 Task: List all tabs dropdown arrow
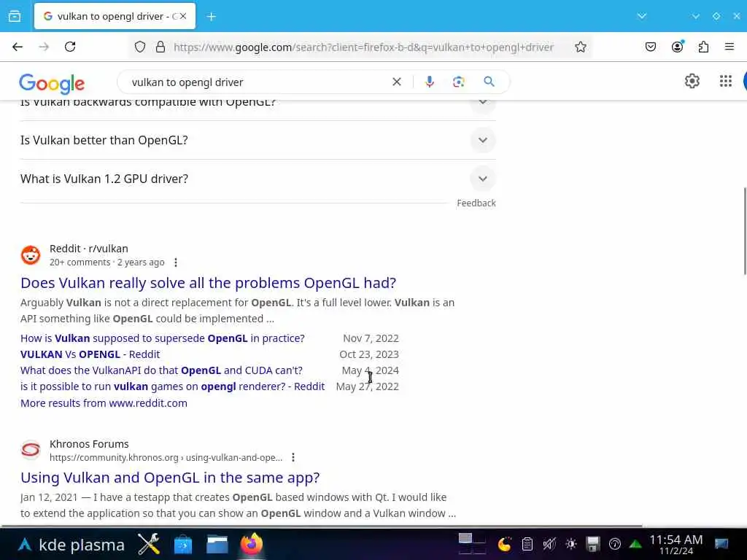(x=642, y=16)
